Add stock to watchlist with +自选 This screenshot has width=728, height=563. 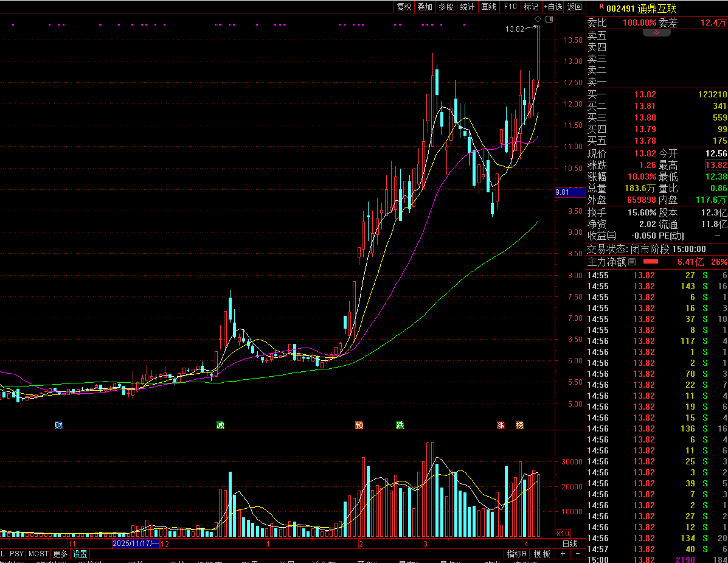click(553, 7)
